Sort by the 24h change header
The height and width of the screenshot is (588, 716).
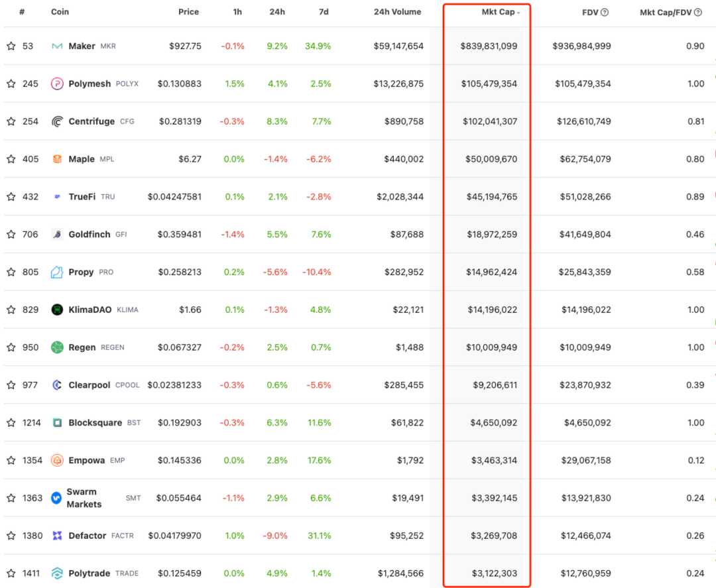coord(277,12)
